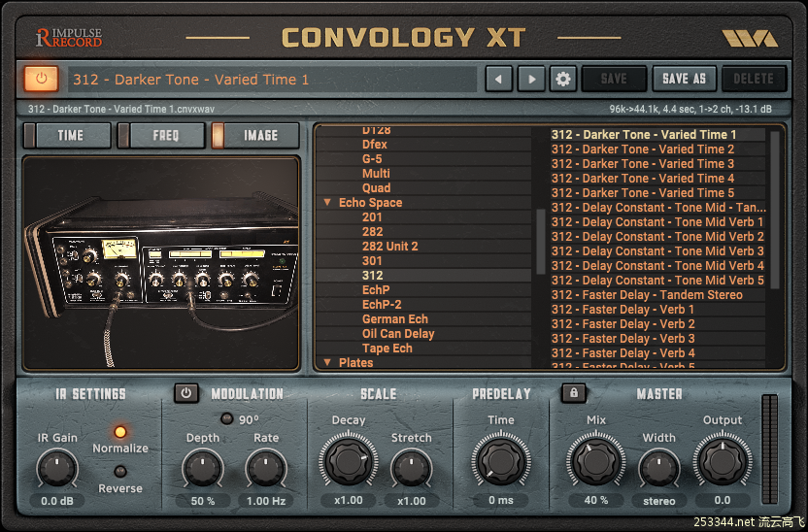Select the 312 folder
This screenshot has width=808, height=532.
point(372,276)
